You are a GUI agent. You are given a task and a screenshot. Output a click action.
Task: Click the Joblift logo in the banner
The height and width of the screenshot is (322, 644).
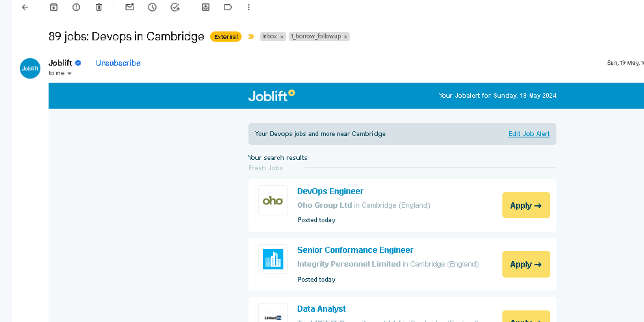272,95
